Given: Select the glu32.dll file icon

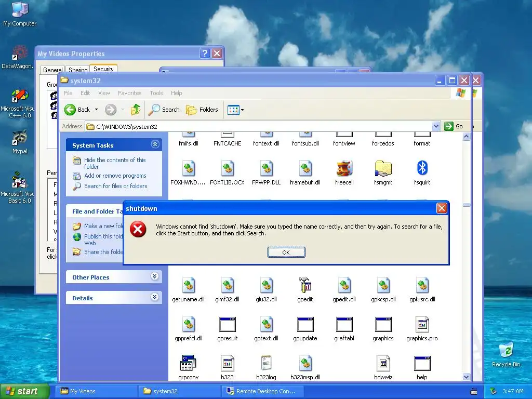Looking at the screenshot, I should [x=267, y=285].
